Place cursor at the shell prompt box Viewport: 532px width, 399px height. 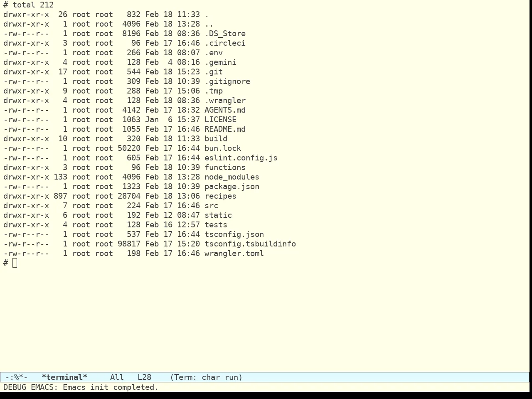click(15, 263)
